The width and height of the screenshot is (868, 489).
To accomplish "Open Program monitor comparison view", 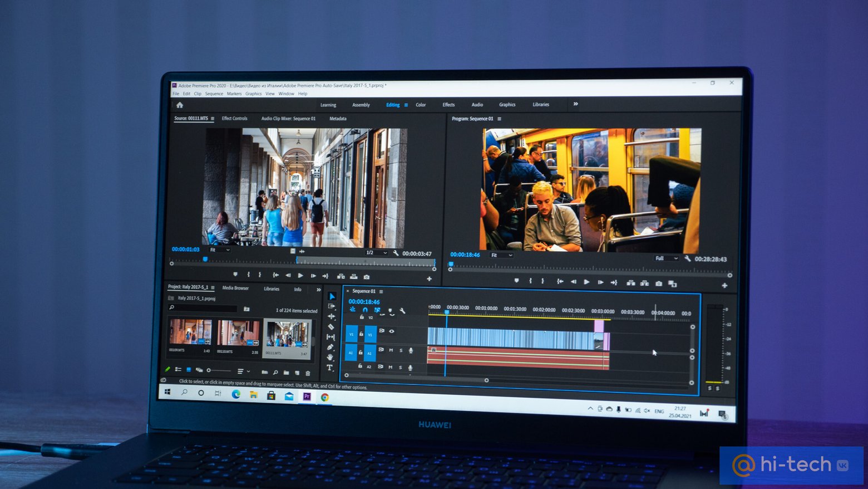I will (672, 284).
